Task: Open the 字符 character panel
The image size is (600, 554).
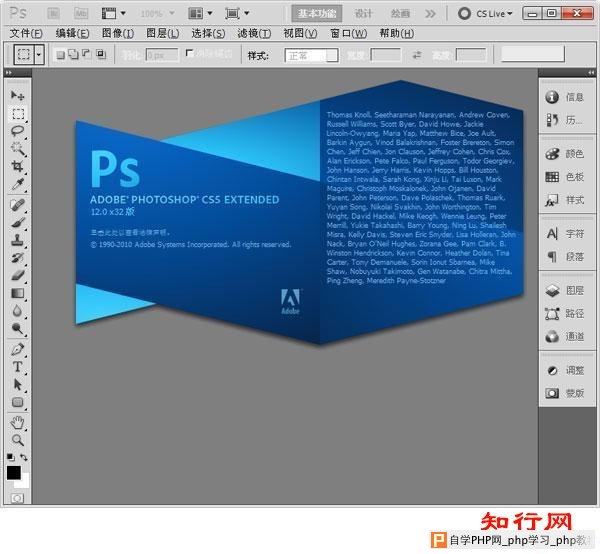Action: pyautogui.click(x=565, y=233)
